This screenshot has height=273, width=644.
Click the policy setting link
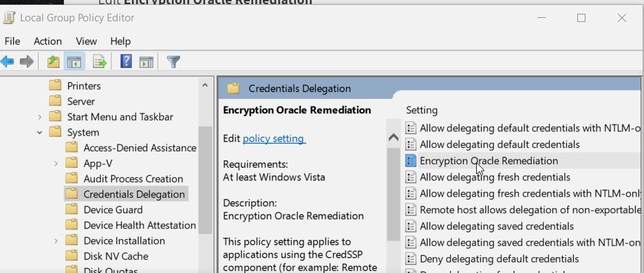[x=274, y=139]
